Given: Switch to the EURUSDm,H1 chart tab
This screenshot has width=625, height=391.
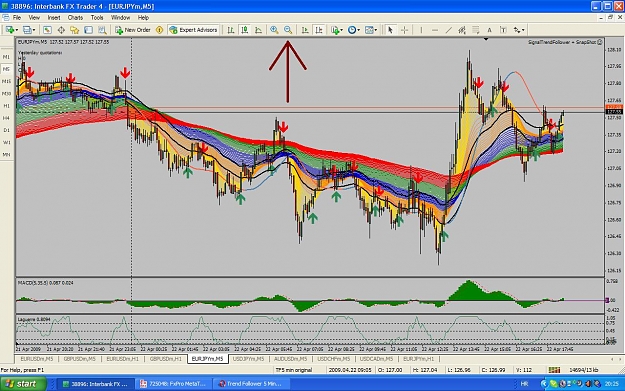Looking at the screenshot, I should point(122,359).
